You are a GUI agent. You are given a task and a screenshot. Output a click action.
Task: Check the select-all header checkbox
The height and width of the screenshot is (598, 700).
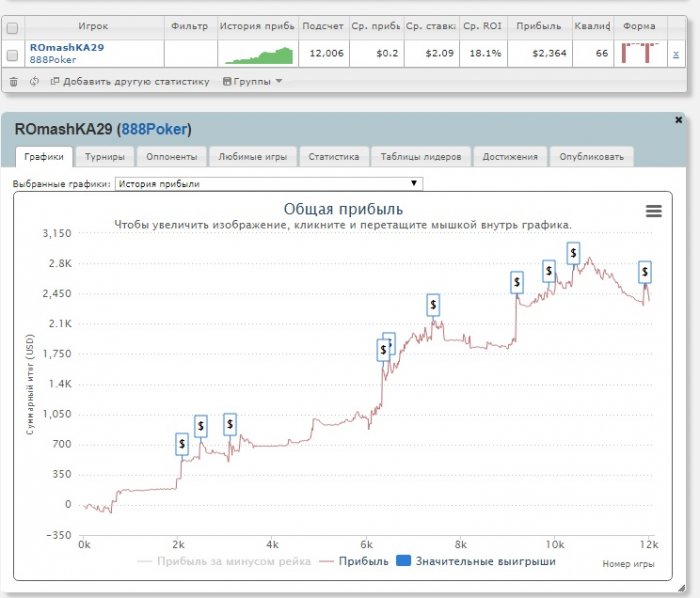click(x=12, y=25)
